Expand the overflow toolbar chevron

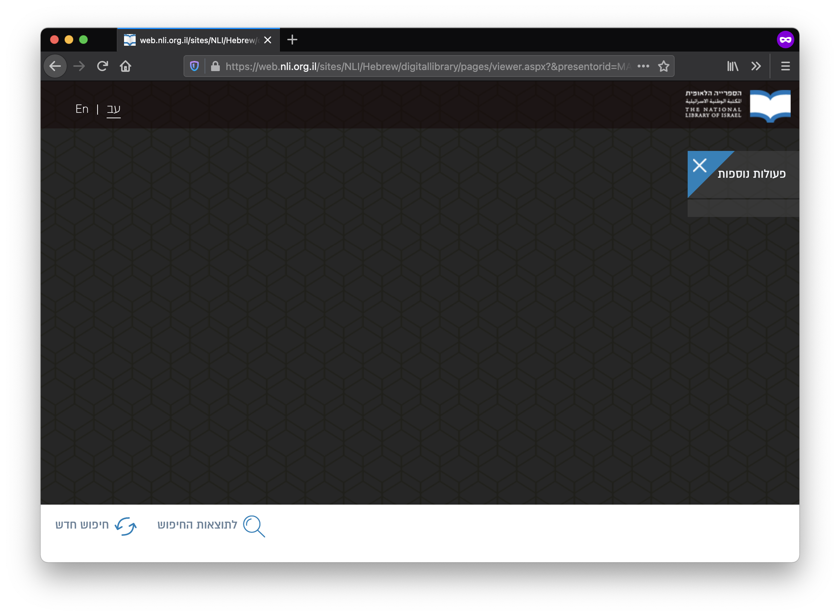click(x=756, y=66)
